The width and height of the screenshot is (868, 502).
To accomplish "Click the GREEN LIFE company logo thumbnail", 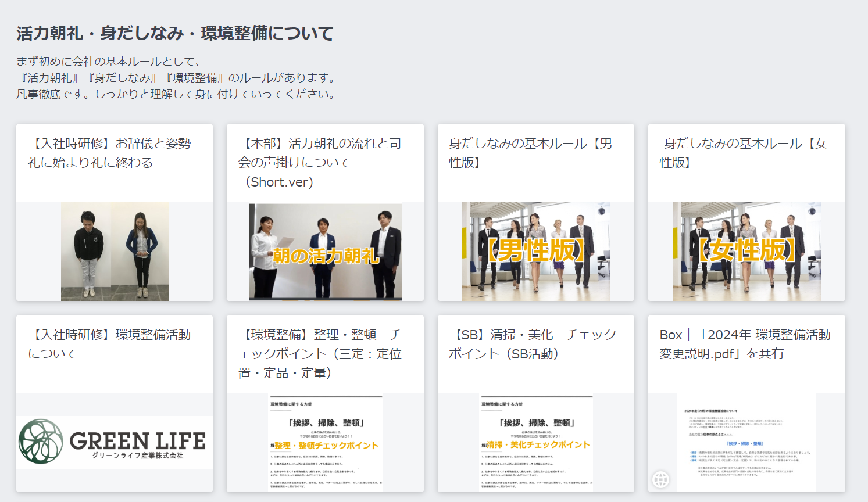I will (x=115, y=442).
